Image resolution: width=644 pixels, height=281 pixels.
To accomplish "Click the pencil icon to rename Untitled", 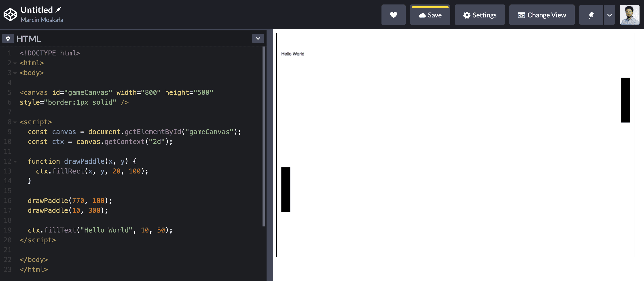I will [58, 10].
